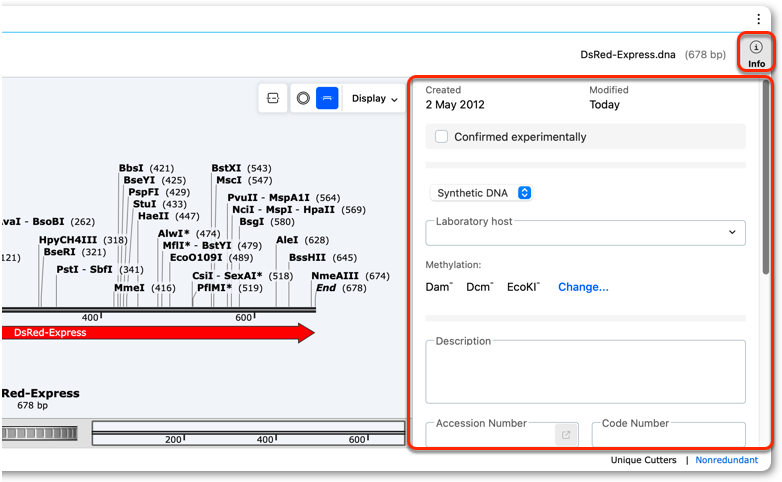Click the PvuII - MspA1I (564) label
Screen dimensions: 782x482
284,198
